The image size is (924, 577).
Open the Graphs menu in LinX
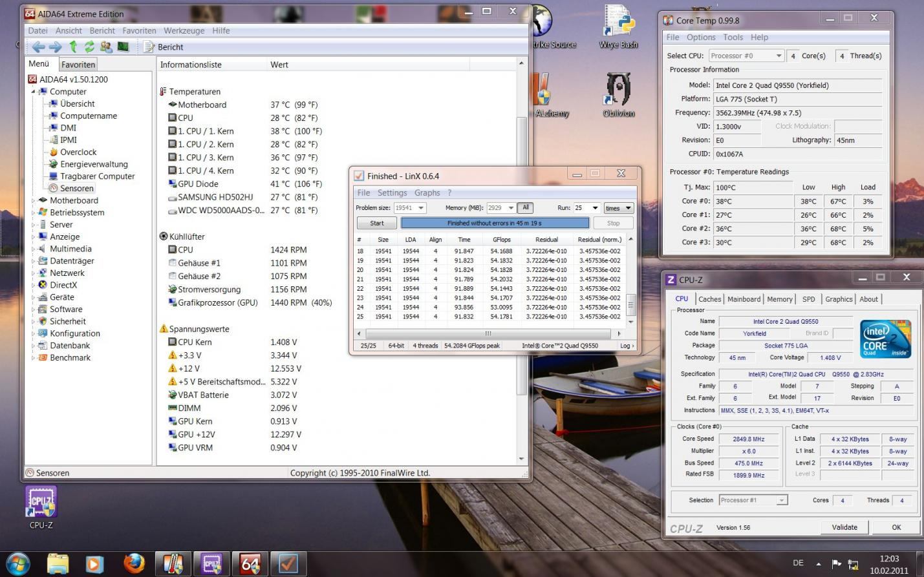(x=427, y=193)
